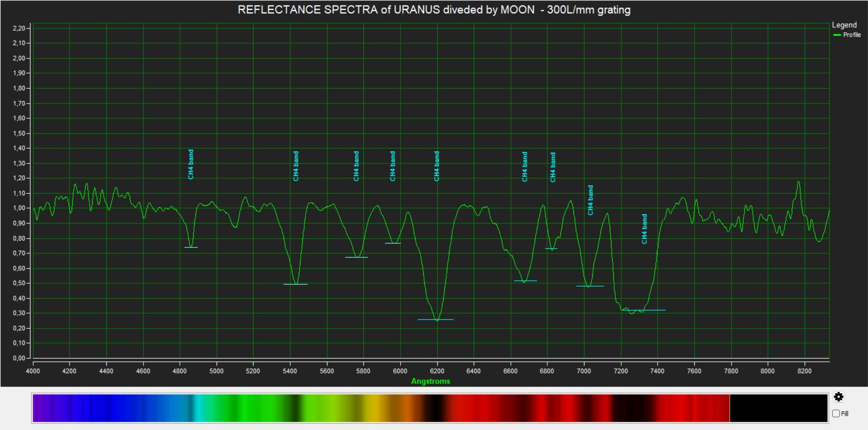Click the 7400 label on the wavelength axis
The height and width of the screenshot is (430, 868).
tap(657, 371)
